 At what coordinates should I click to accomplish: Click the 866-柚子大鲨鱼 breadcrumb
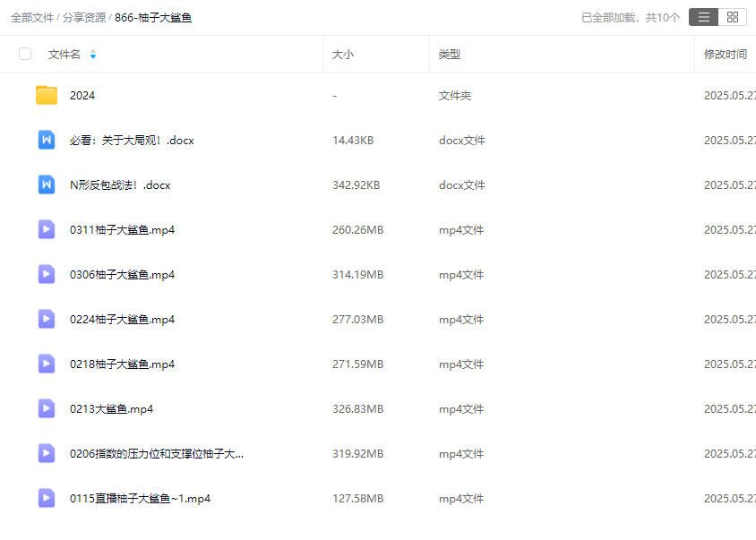click(153, 18)
